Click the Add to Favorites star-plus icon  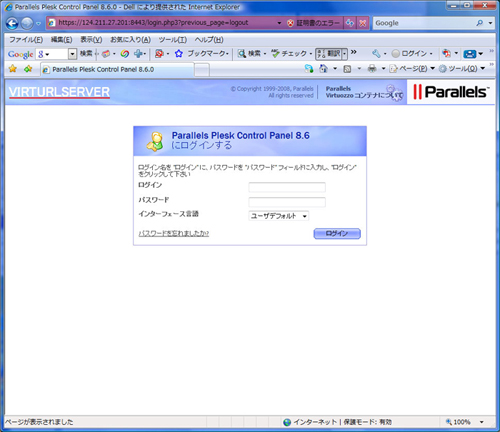28,69
